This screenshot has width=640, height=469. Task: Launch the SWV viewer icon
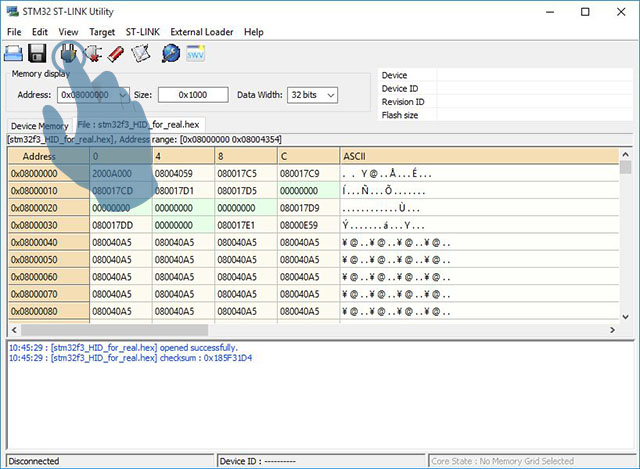click(x=196, y=53)
